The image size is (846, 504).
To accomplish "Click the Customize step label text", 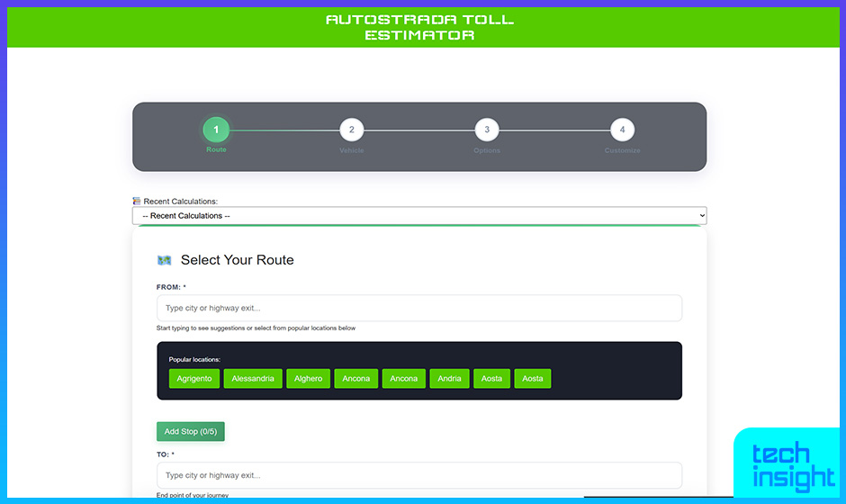I will click(x=622, y=150).
